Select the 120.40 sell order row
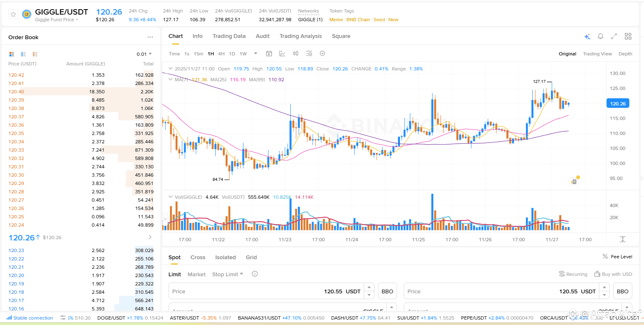The width and height of the screenshot is (644, 325). tap(81, 92)
